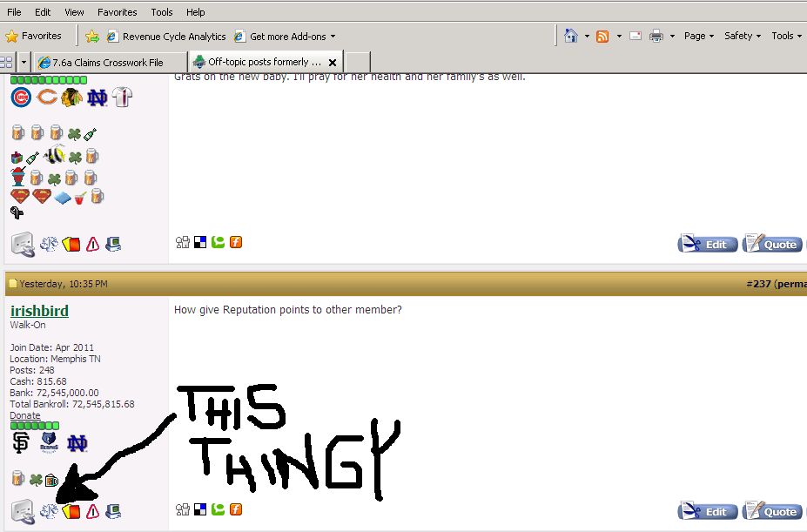This screenshot has height=532, width=807.
Task: Open irishbird's profile link
Action: [x=38, y=311]
